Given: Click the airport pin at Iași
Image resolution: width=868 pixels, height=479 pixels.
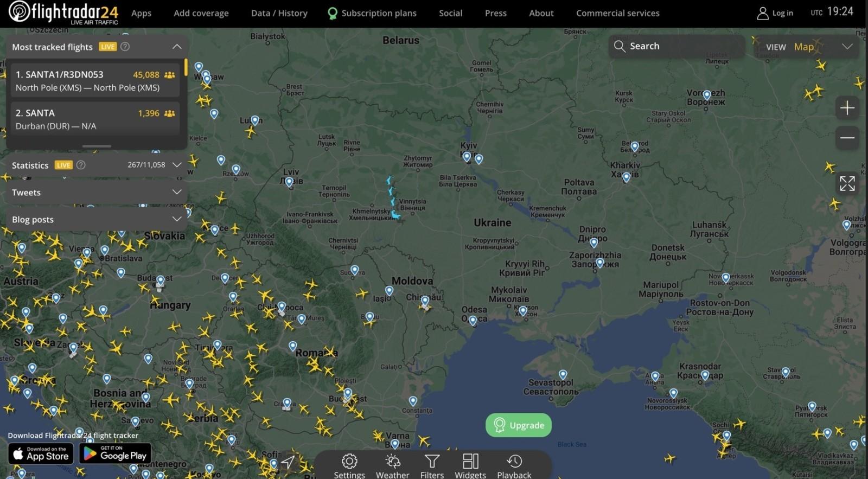Looking at the screenshot, I should tap(389, 291).
